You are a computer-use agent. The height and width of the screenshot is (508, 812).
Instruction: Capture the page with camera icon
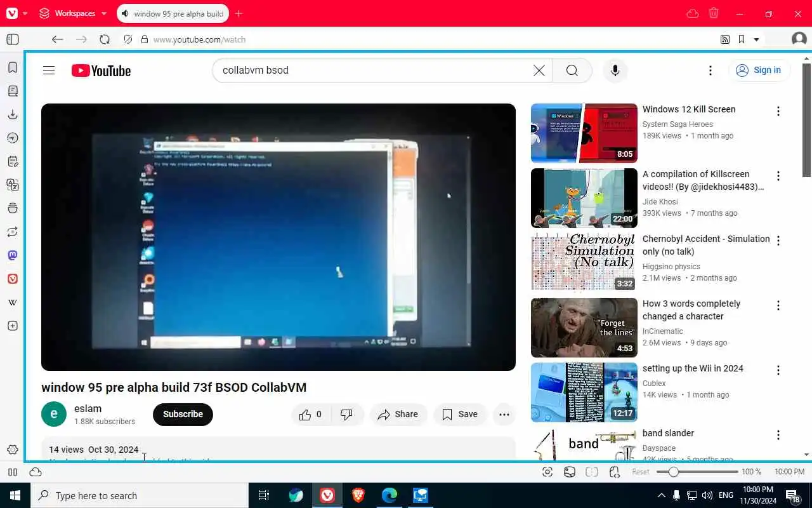pyautogui.click(x=547, y=472)
